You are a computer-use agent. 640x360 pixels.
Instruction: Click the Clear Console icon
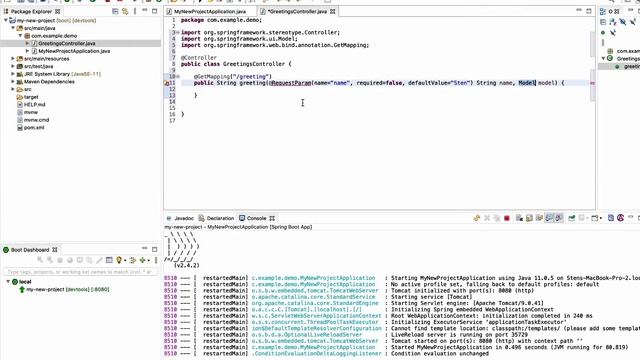point(519,218)
